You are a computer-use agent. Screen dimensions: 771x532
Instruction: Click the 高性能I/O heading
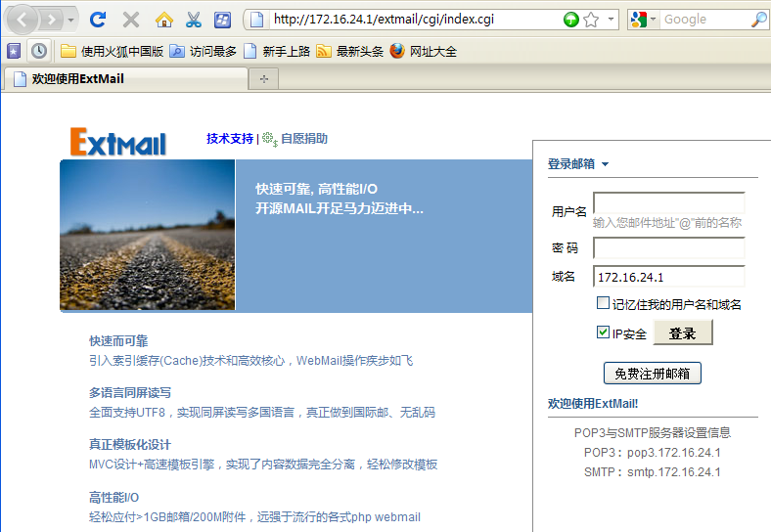114,498
